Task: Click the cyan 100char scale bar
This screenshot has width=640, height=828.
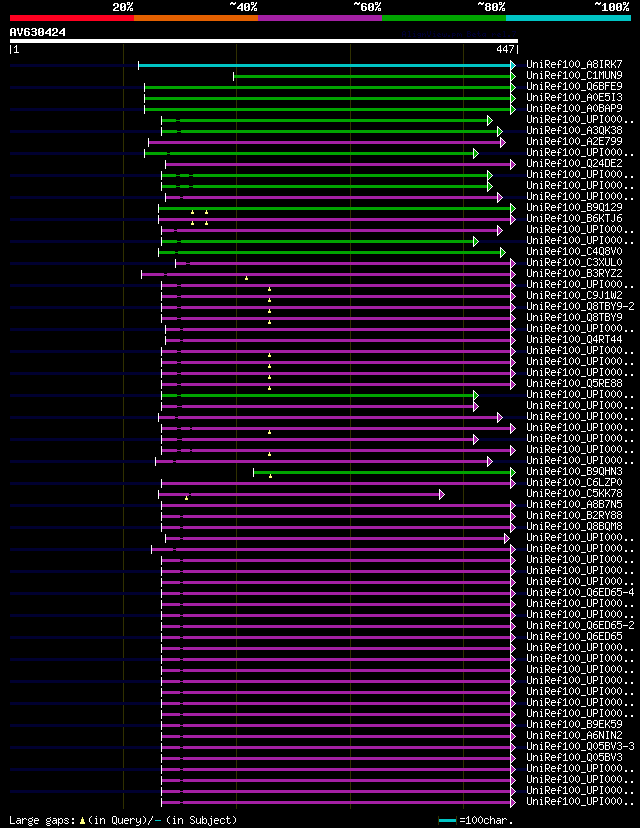Action: point(448,821)
